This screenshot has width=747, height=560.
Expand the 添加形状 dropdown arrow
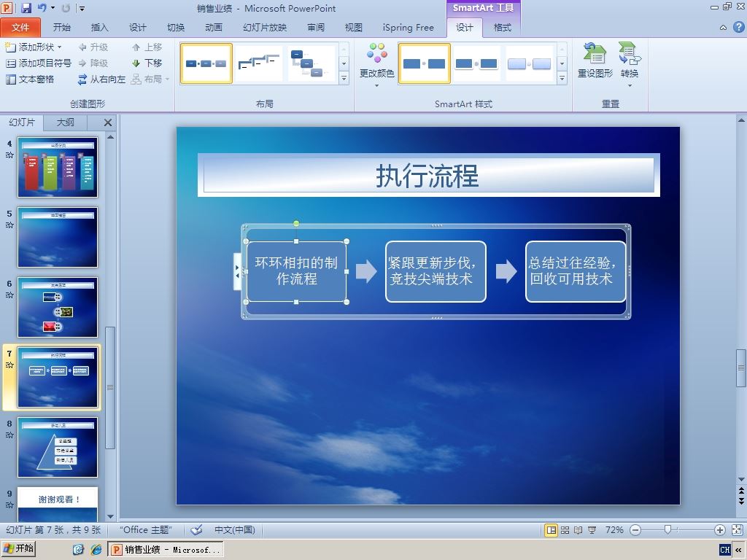[x=60, y=47]
